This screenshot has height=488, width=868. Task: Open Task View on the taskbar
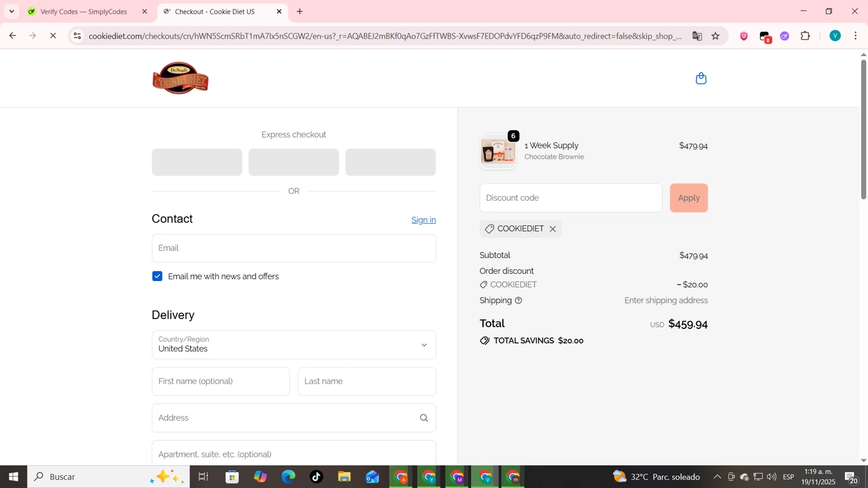pyautogui.click(x=203, y=477)
